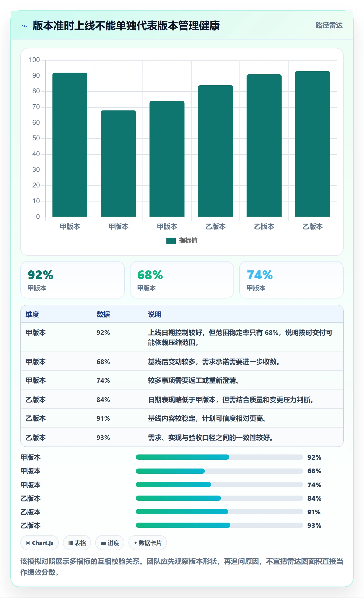Select the tallest chart bar at 93
Image resolution: width=364 pixels, height=598 pixels.
(313, 144)
